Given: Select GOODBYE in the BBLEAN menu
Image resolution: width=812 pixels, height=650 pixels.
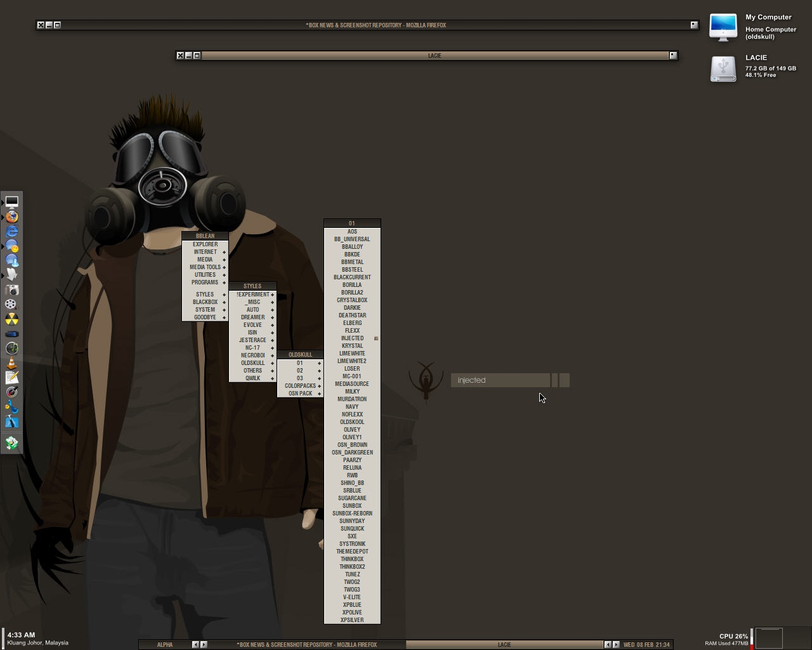Looking at the screenshot, I should pyautogui.click(x=205, y=317).
